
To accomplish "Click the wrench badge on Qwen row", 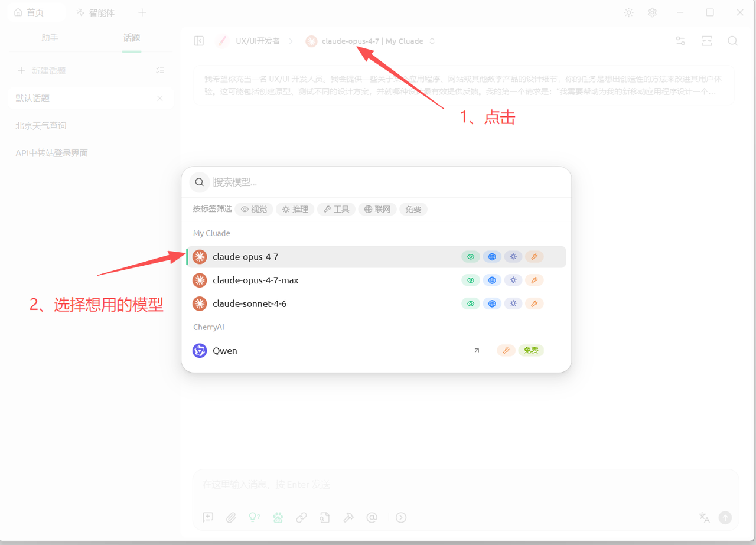I will (x=506, y=351).
